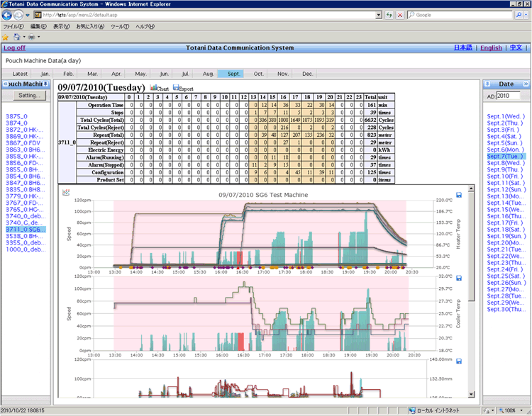
Task: Open the address bar history dropdown
Action: point(379,15)
